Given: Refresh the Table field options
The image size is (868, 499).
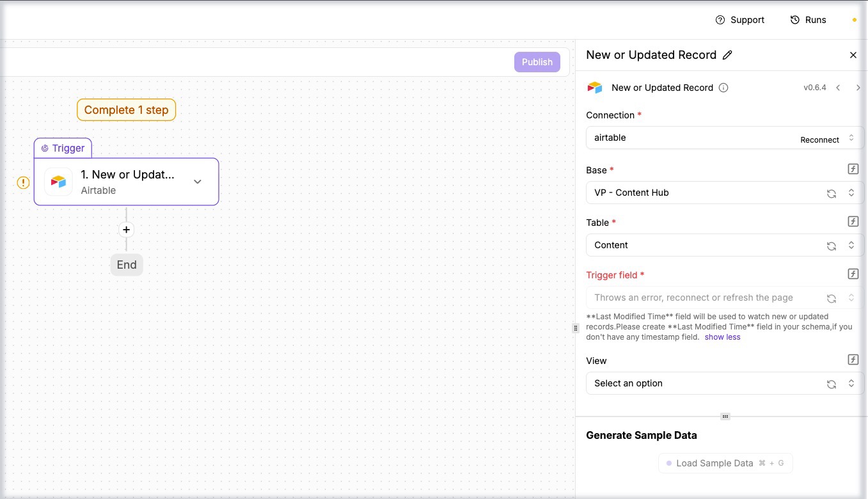Looking at the screenshot, I should tap(832, 246).
